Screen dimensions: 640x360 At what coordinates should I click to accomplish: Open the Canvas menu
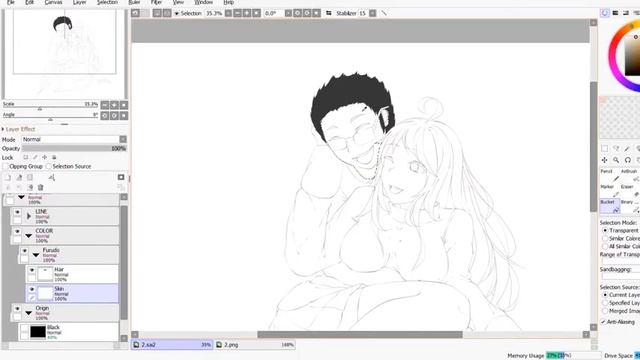(53, 2)
